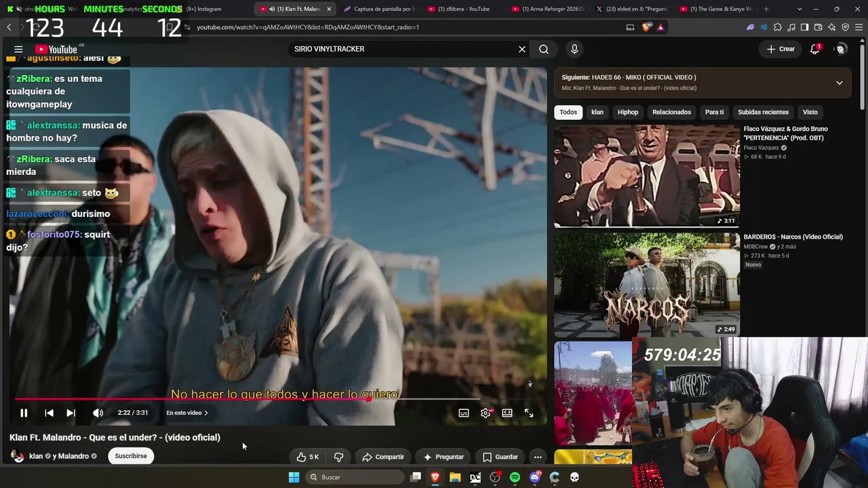The width and height of the screenshot is (868, 488).
Task: Switch the player to theater mode
Action: (507, 413)
